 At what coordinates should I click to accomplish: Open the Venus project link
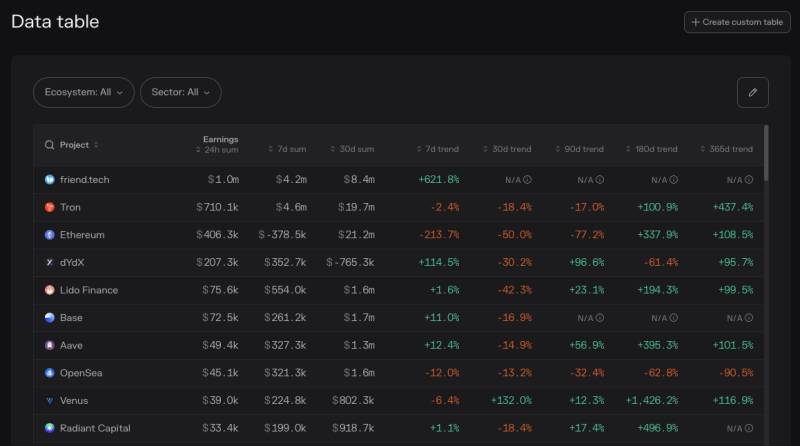[74, 401]
